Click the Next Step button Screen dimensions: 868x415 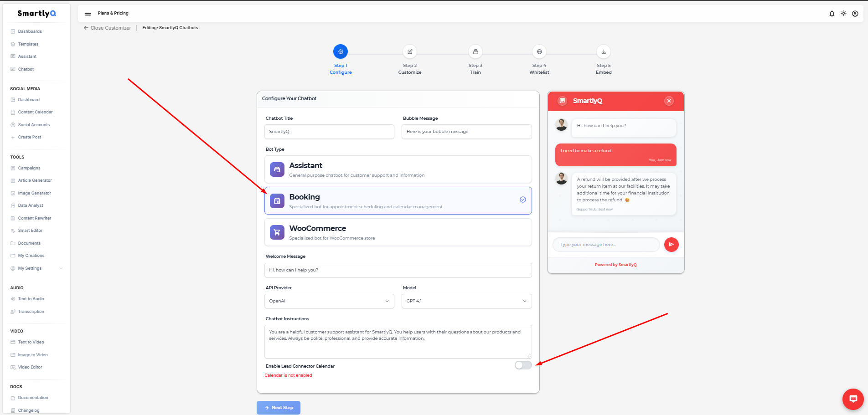click(279, 408)
